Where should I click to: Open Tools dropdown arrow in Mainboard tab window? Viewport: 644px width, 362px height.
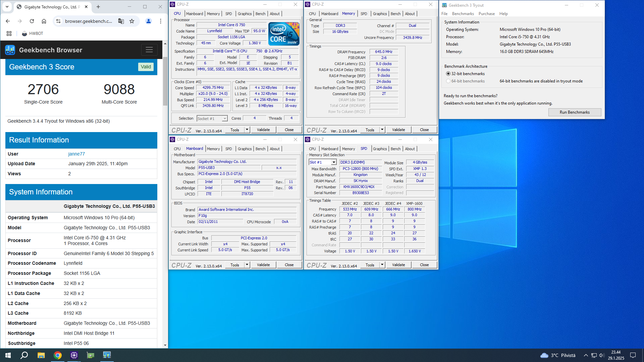coord(247,265)
